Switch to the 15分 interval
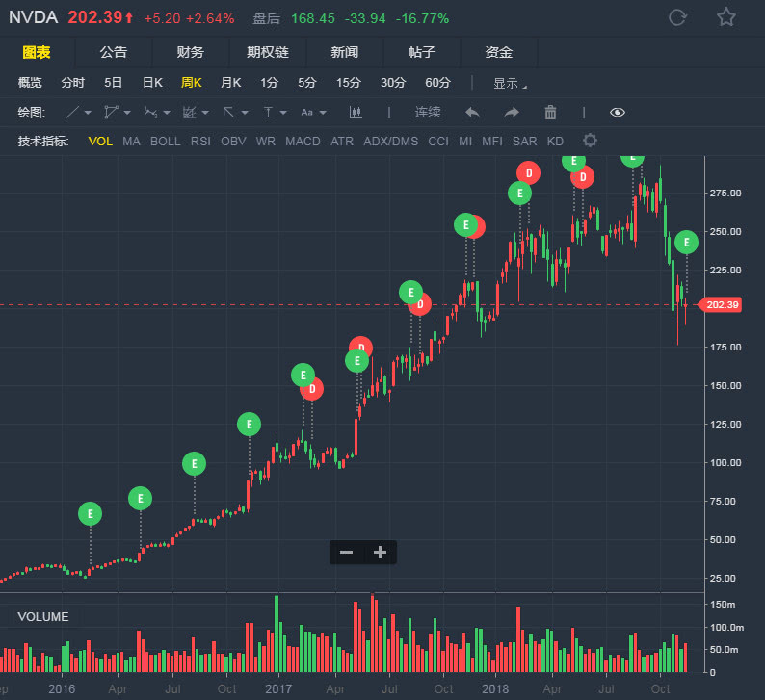Screen dimensions: 765x700 [x=349, y=83]
